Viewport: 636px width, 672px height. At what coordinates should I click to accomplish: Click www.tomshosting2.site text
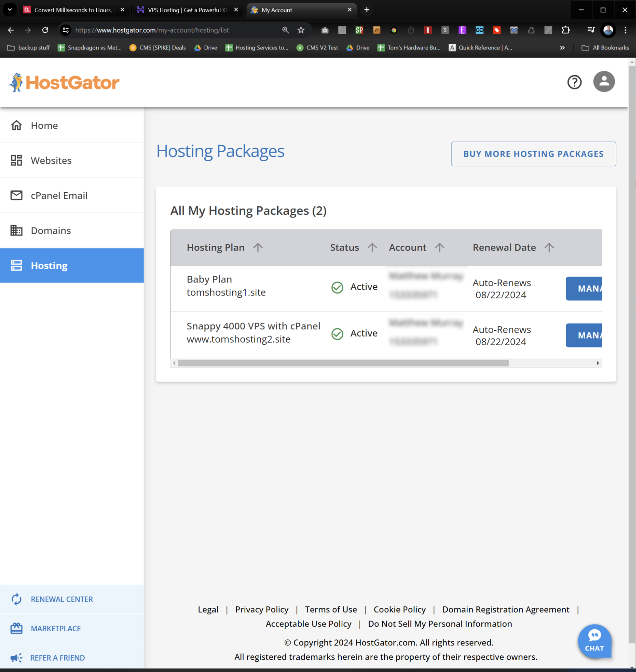coord(239,339)
